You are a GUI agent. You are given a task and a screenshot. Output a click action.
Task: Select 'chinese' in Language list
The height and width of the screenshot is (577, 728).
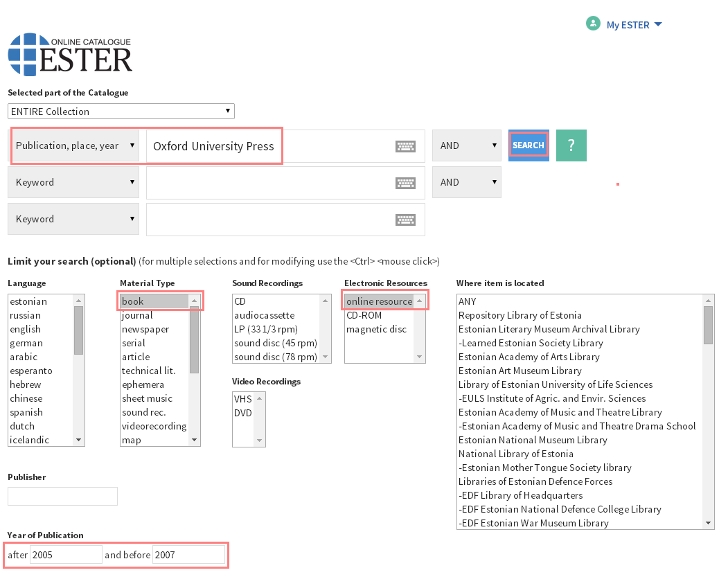coord(41,399)
